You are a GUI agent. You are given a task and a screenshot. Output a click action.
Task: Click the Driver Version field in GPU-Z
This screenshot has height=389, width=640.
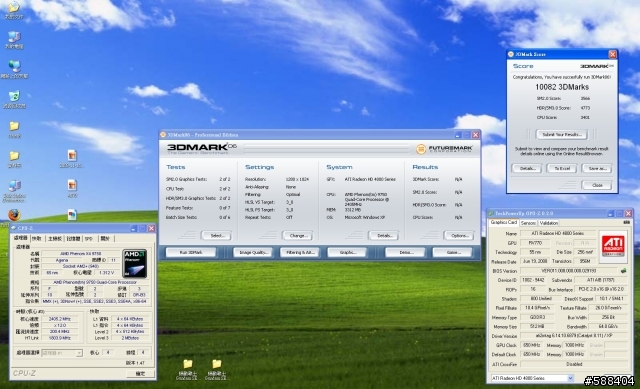574,336
